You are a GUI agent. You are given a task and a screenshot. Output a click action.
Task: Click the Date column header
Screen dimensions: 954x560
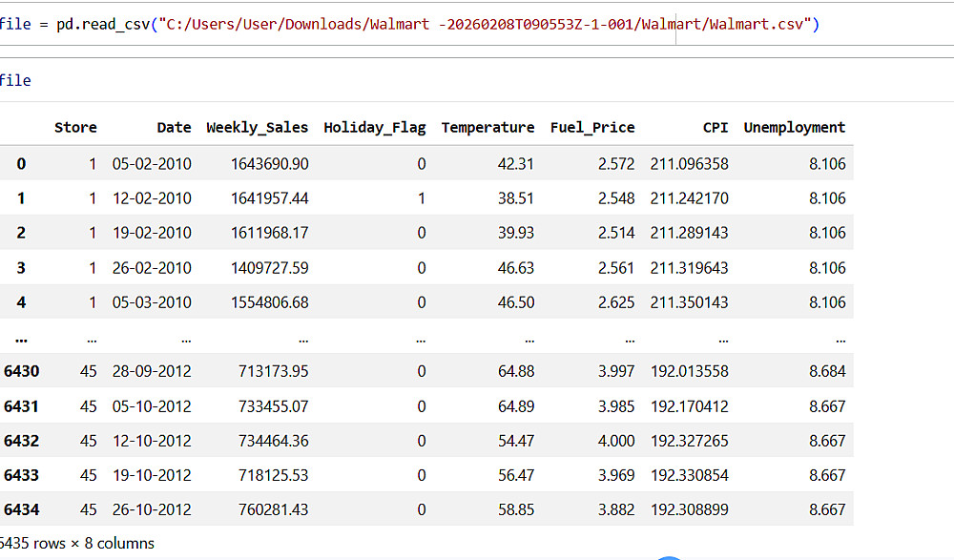pyautogui.click(x=174, y=128)
